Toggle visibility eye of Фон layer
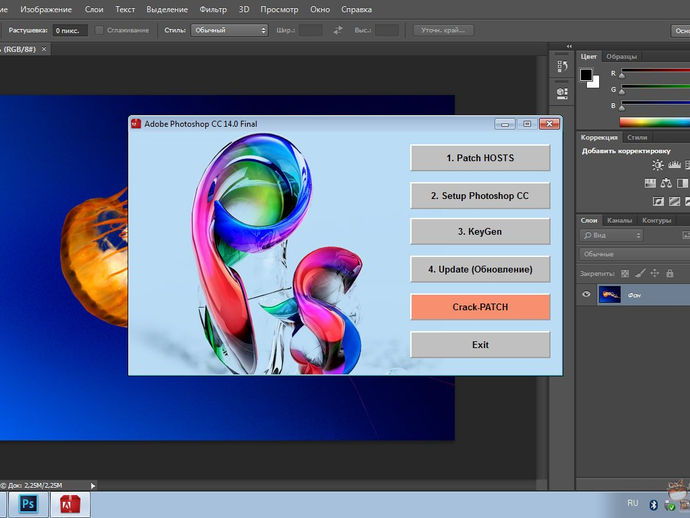Viewport: 690px width, 518px height. pos(586,294)
